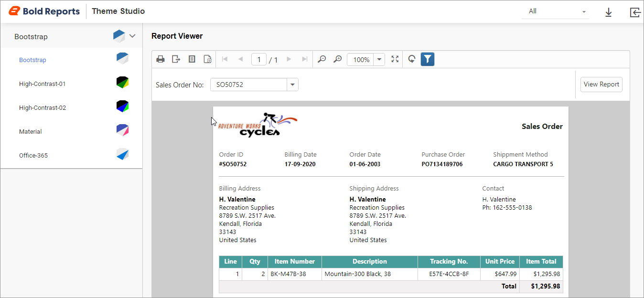Click the Item Number column header
This screenshot has height=298, width=644.
pyautogui.click(x=295, y=262)
